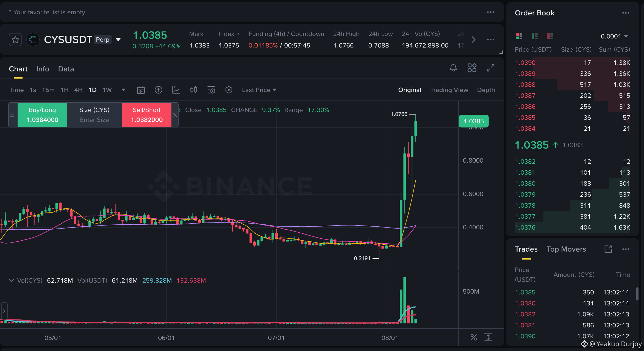Open Last Price type dropdown
644x351 pixels.
coord(259,90)
